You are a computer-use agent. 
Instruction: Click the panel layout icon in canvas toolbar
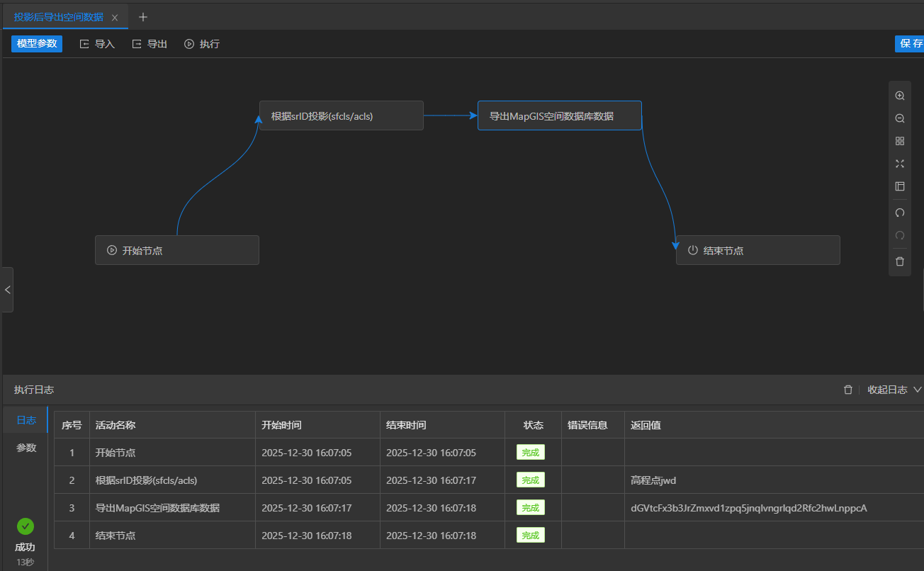900,186
